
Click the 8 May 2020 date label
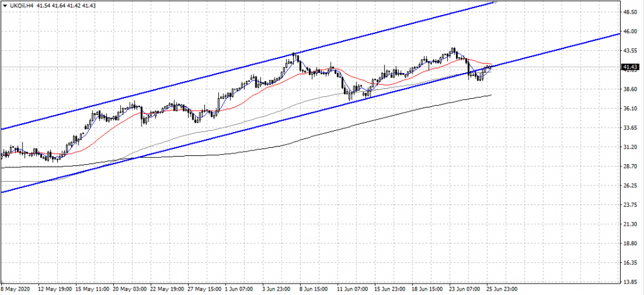coord(15,290)
